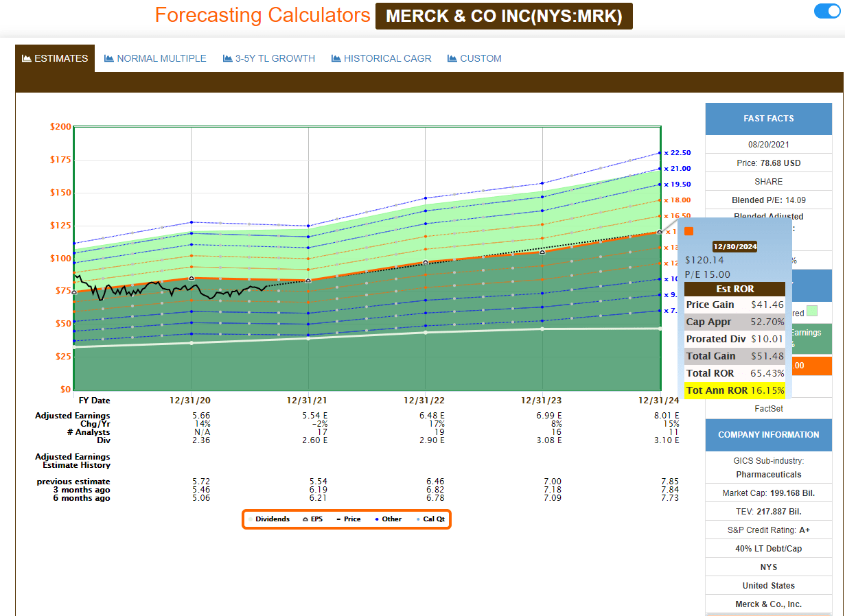The height and width of the screenshot is (616, 845).
Task: Click the S&P Credit Rating: A+ entry
Action: 769,530
